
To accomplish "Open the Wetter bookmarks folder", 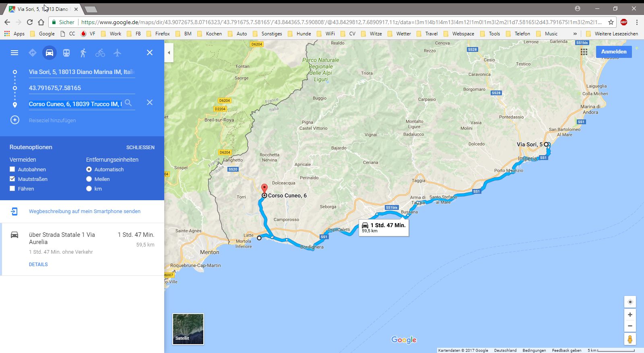I will pos(399,34).
